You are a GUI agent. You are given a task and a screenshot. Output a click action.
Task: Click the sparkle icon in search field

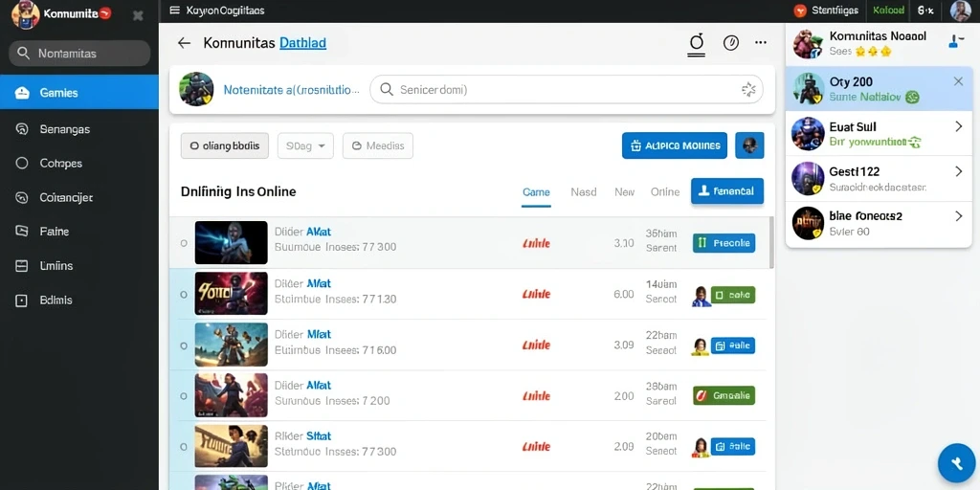point(748,89)
